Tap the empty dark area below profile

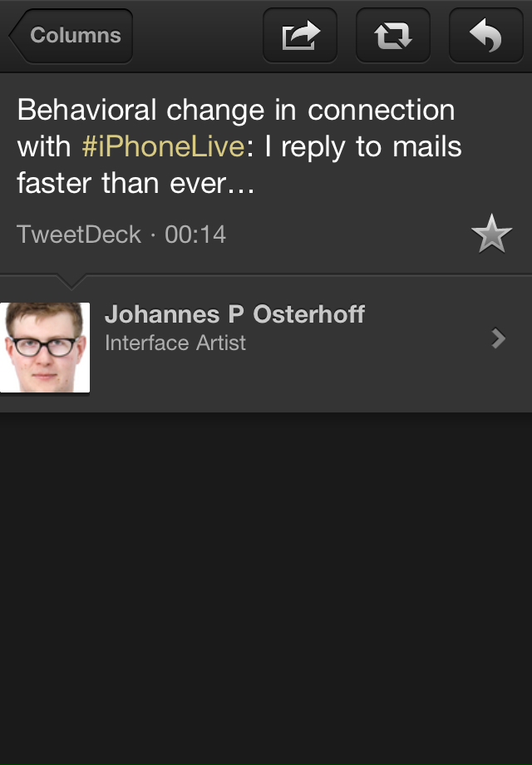266,582
